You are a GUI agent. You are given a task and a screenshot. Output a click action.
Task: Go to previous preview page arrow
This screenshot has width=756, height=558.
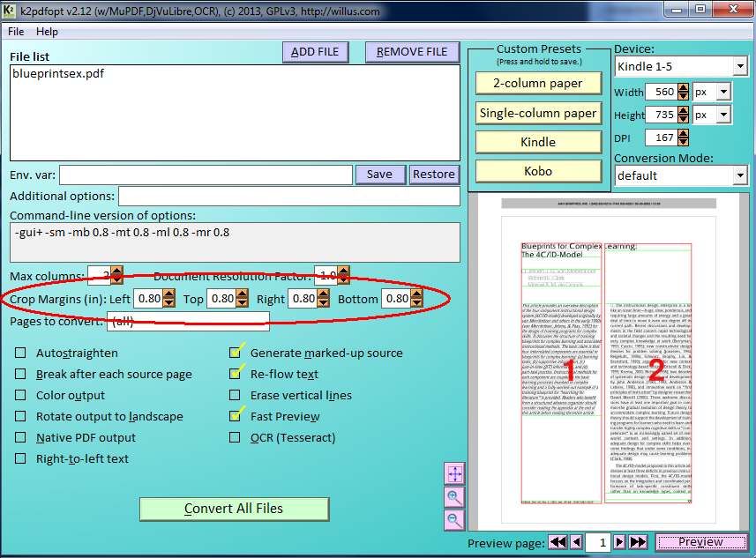[576, 542]
